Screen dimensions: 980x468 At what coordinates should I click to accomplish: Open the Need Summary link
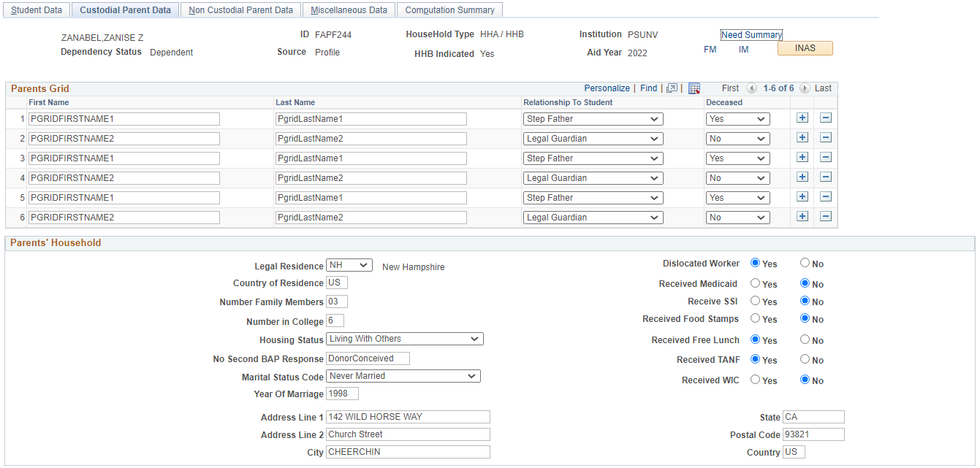(x=751, y=35)
